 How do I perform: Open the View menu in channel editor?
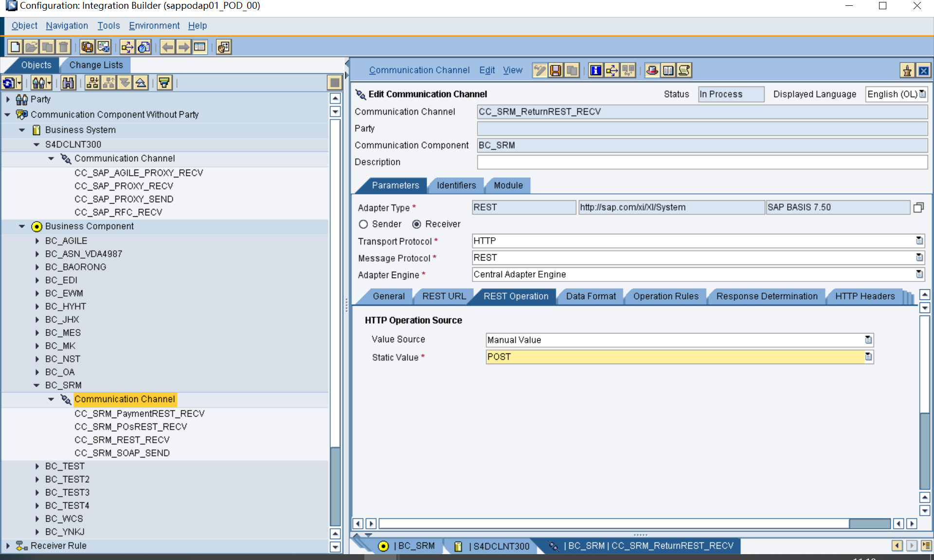pyautogui.click(x=513, y=70)
